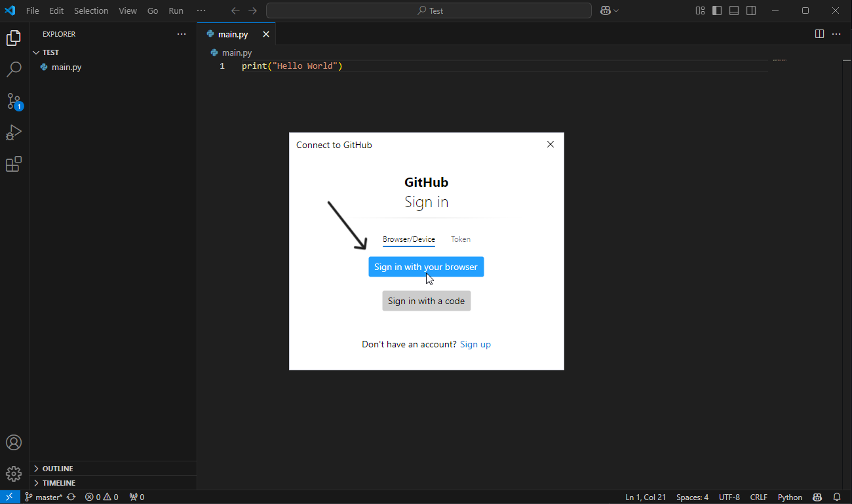The width and height of the screenshot is (852, 504).
Task: Open the Manage gear icon
Action: [x=14, y=473]
